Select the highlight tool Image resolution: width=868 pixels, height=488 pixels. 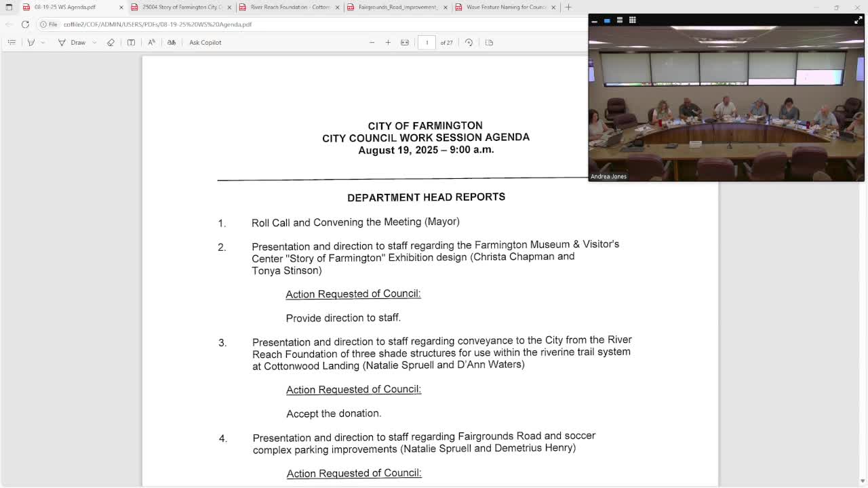(x=31, y=42)
